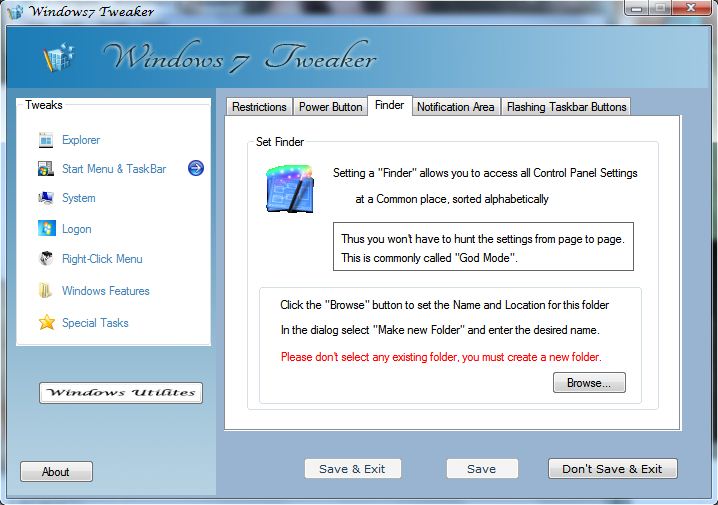Open the Logon tweaks
This screenshot has height=505, width=718.
[76, 228]
